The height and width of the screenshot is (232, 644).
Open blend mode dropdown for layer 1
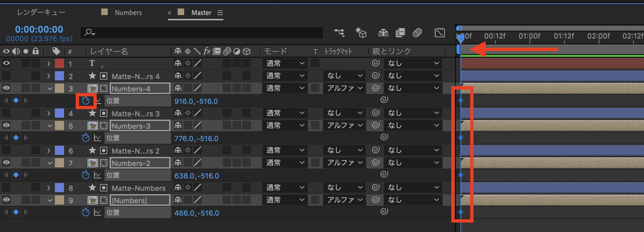point(285,63)
